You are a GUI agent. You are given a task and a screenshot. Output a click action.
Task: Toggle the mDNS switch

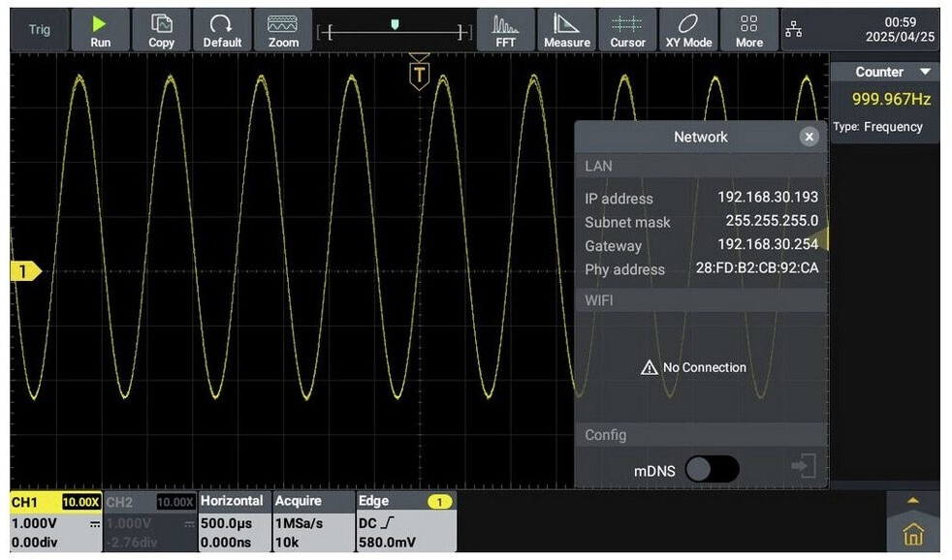(x=712, y=469)
